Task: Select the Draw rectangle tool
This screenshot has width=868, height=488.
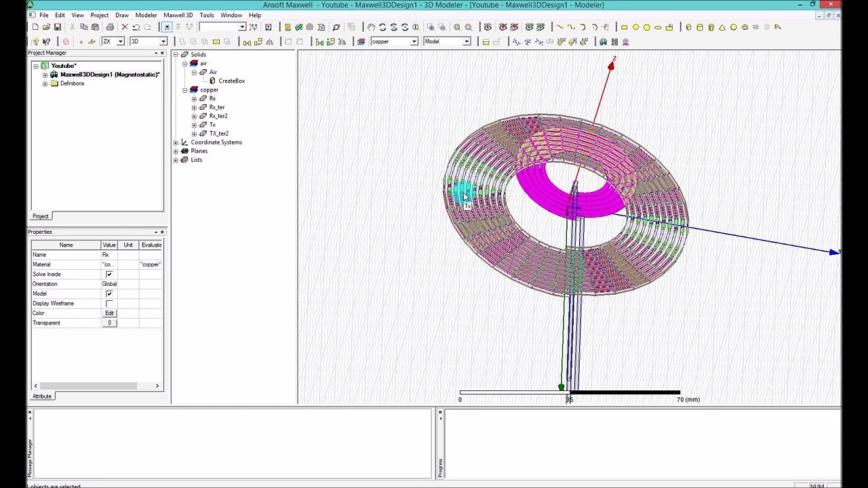Action: point(624,27)
